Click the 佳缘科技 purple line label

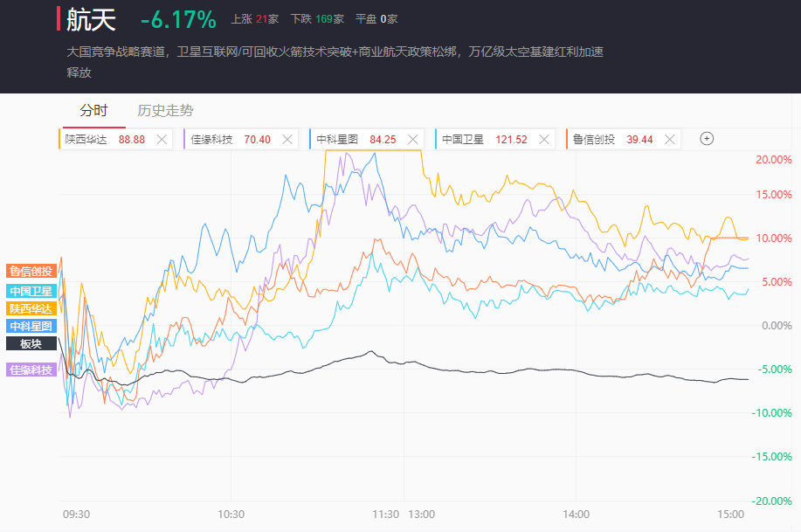tap(31, 370)
